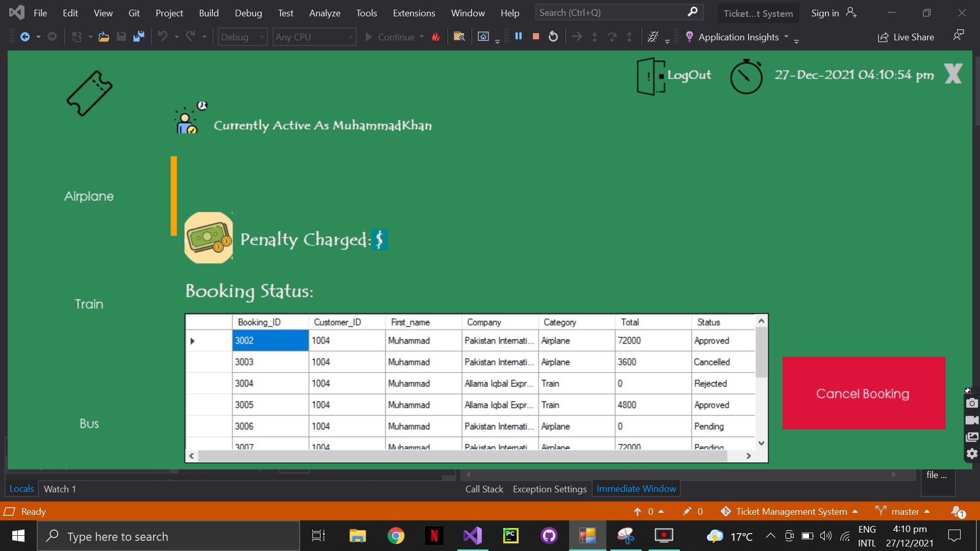Open the Any CPU platform dropdown
The height and width of the screenshot is (551, 980).
[314, 37]
